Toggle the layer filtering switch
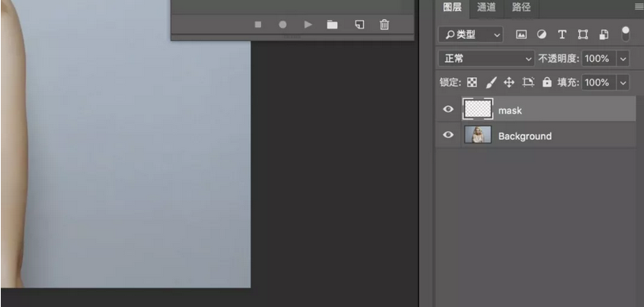The image size is (644, 307). point(625,34)
